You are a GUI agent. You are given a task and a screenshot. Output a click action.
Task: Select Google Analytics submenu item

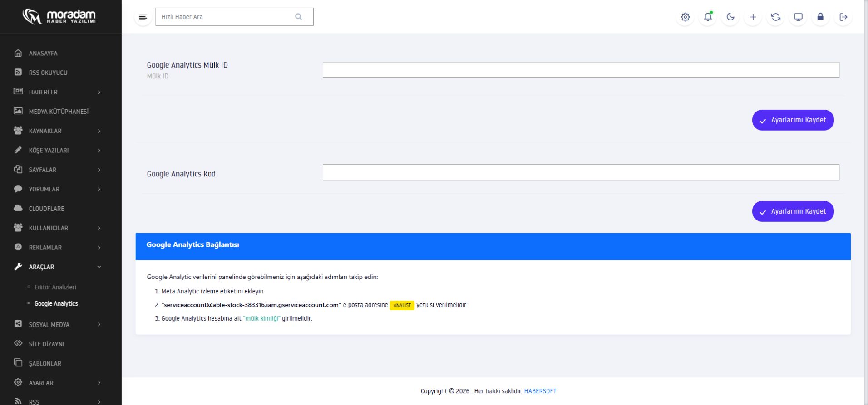click(56, 303)
